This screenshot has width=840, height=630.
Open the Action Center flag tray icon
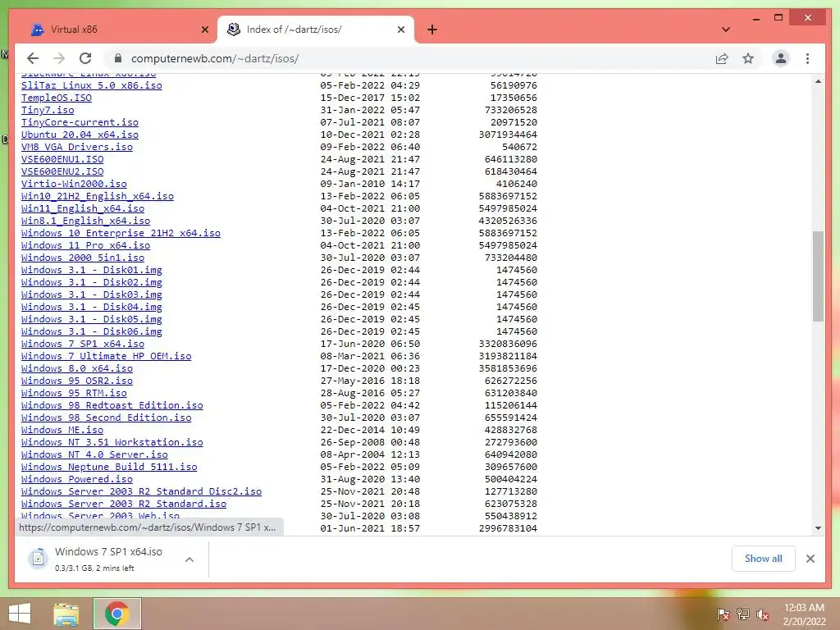tap(723, 614)
